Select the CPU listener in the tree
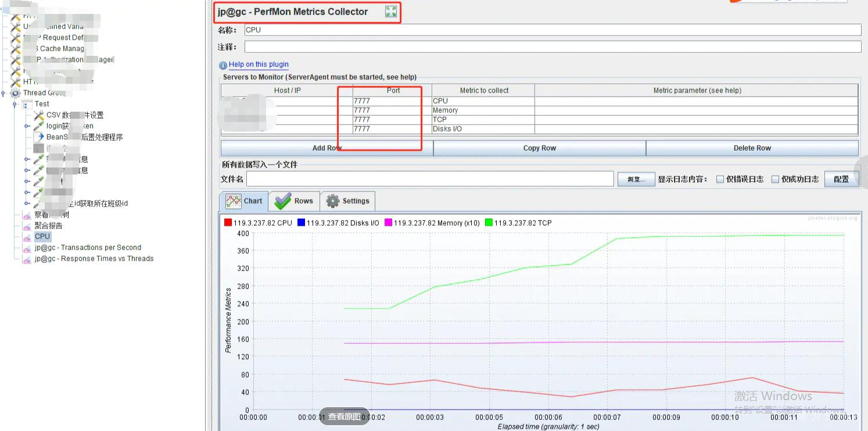Screen dimensions: 868x431 (x=42, y=237)
